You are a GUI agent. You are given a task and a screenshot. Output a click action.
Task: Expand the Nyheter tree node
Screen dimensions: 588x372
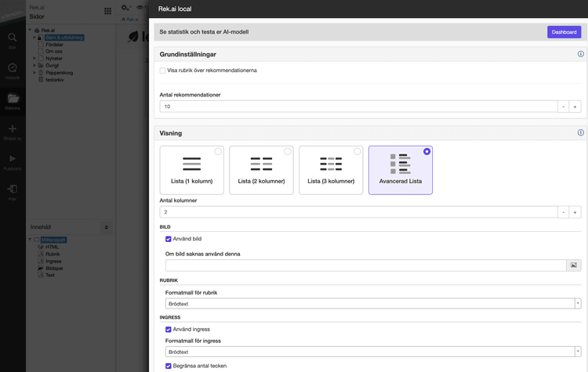coord(34,59)
